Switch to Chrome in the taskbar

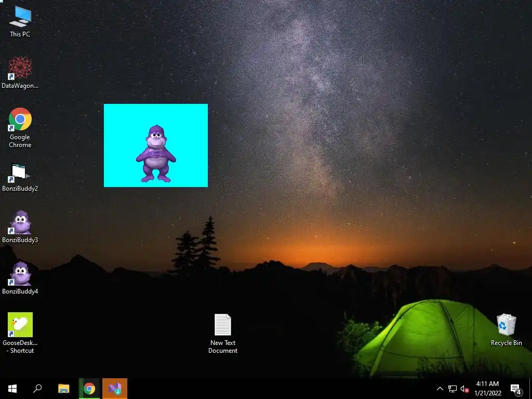[x=89, y=389]
